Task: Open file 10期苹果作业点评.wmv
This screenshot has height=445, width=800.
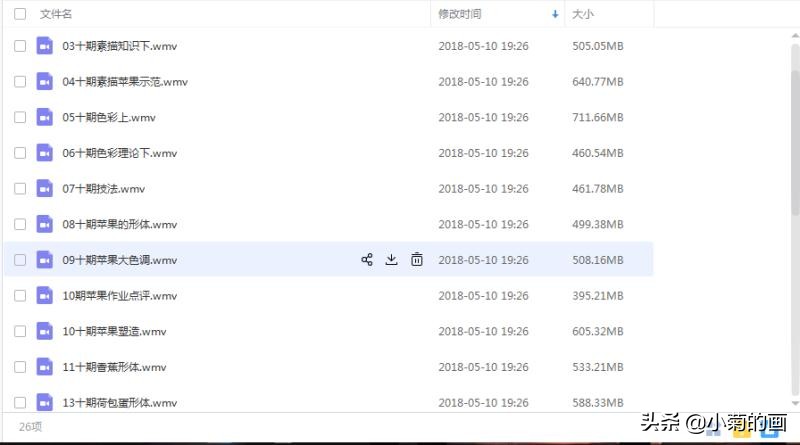Action: click(119, 296)
